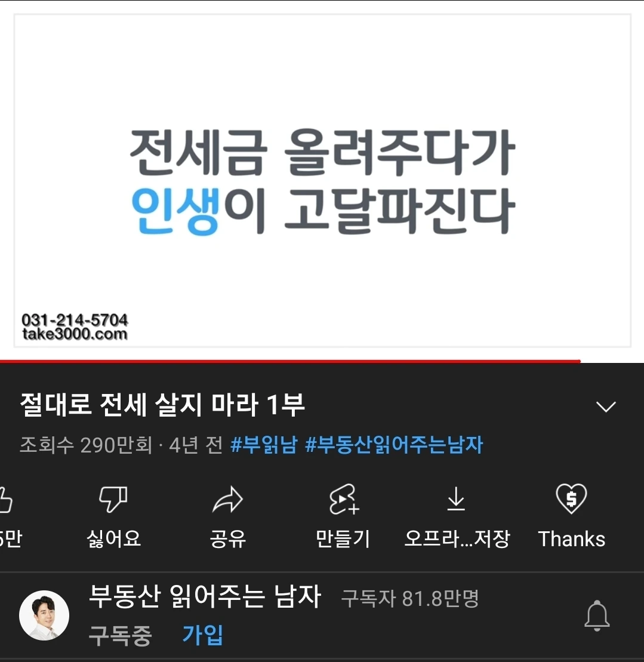Tap the 가입 join membership link
This screenshot has width=644, height=662.
click(x=203, y=634)
